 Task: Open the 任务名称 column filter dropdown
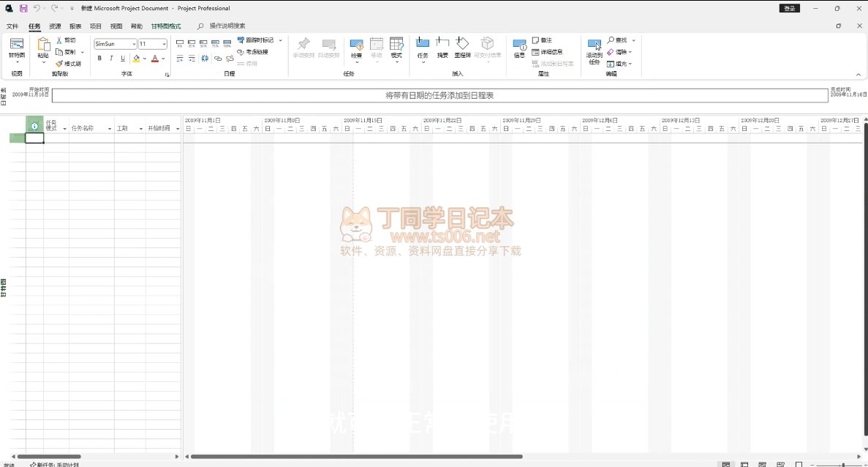tap(110, 129)
